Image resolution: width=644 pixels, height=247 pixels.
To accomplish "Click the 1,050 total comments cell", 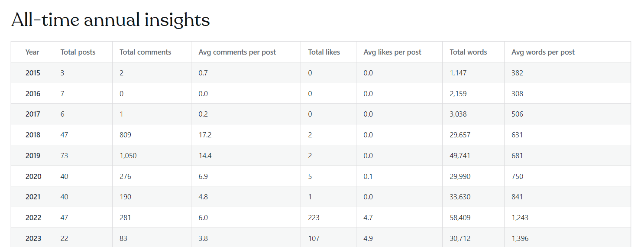I will (x=128, y=156).
